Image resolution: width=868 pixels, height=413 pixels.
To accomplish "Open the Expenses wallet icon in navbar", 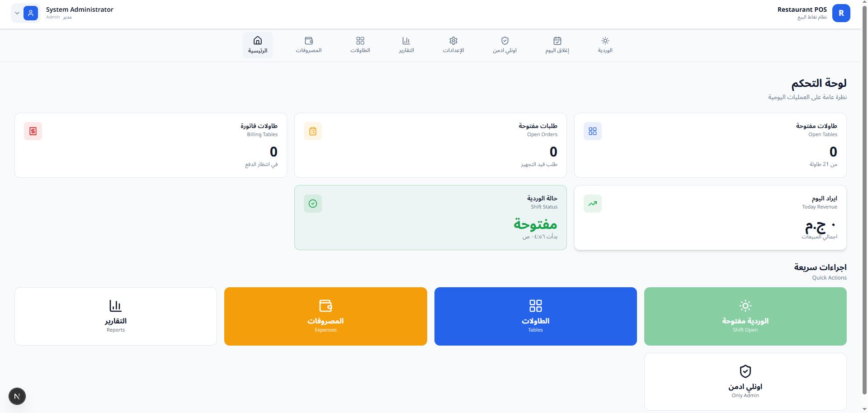I will (309, 41).
